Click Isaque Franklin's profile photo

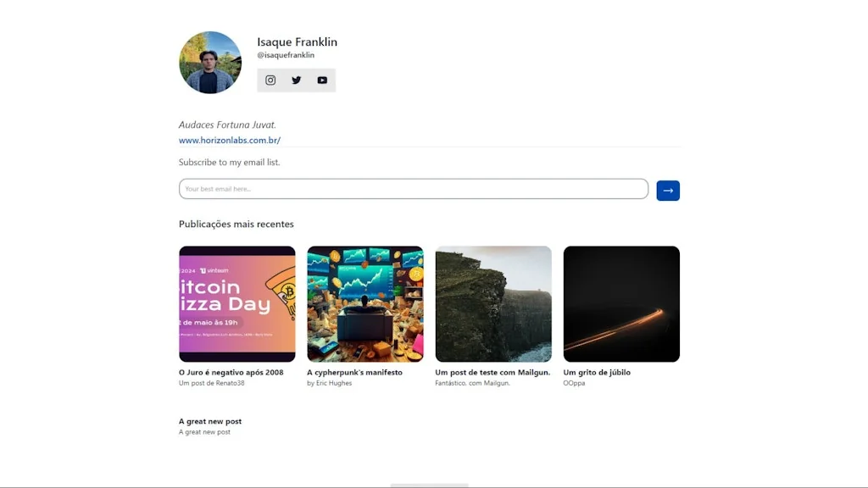pos(209,62)
